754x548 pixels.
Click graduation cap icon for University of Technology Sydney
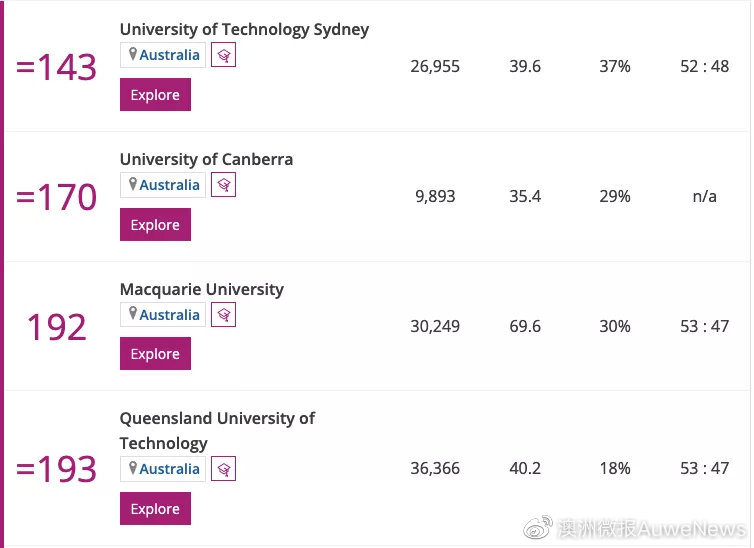(224, 55)
